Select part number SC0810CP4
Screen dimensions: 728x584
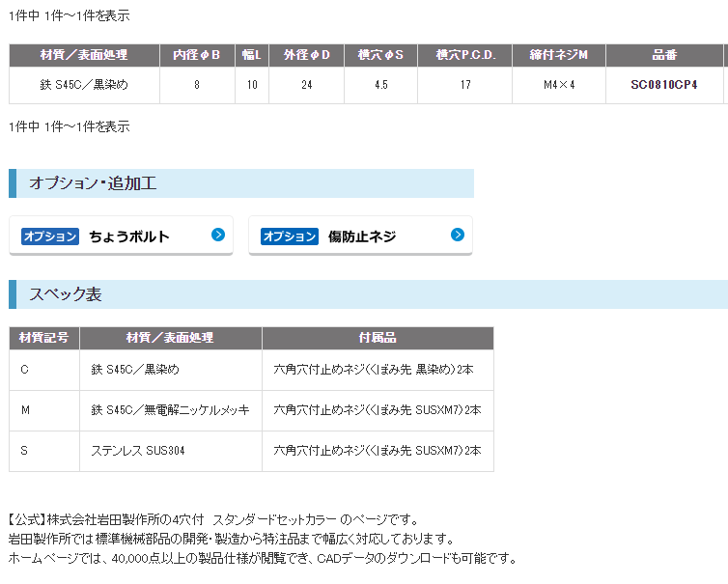click(663, 85)
